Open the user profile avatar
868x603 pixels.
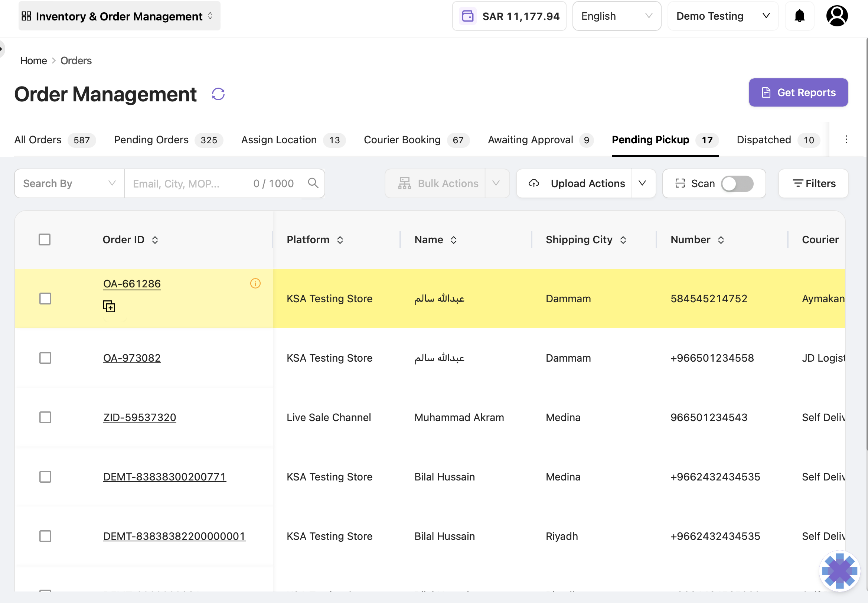(x=837, y=16)
